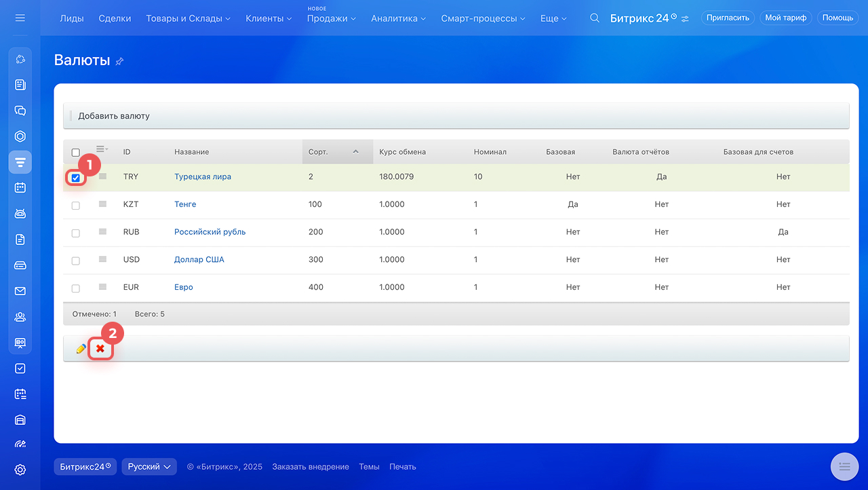Open the calendar icon in left sidebar
868x490 pixels.
click(20, 188)
